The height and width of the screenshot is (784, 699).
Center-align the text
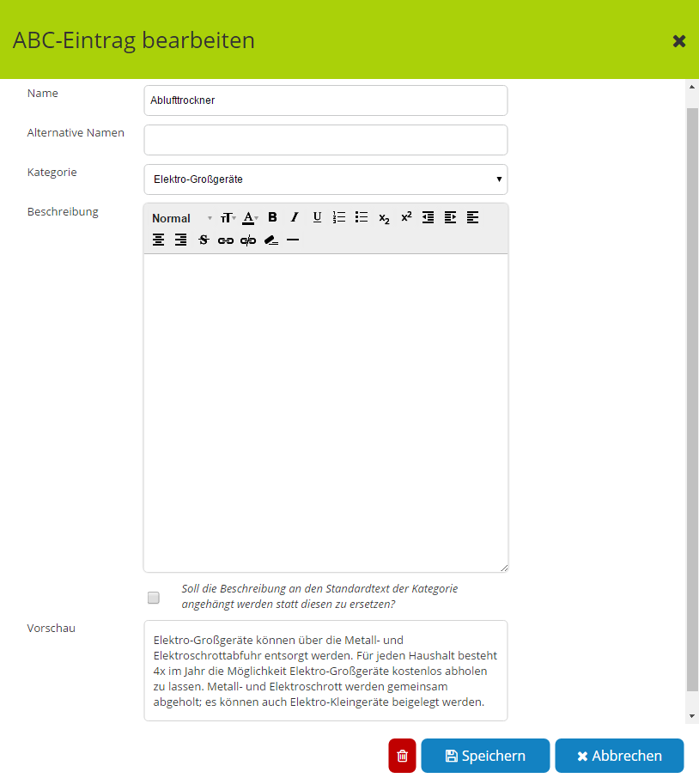click(x=159, y=240)
